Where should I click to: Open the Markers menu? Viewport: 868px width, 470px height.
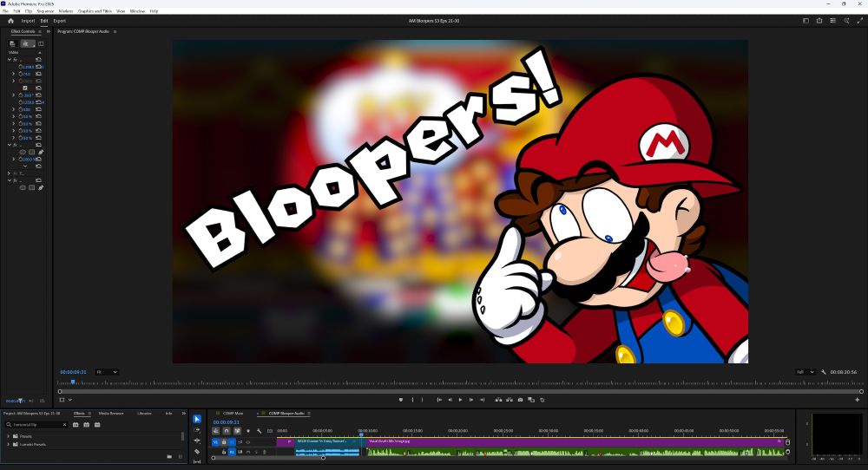point(66,11)
